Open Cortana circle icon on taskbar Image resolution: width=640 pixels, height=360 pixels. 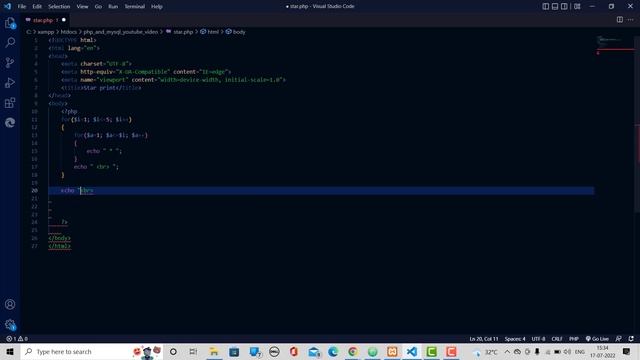173,351
